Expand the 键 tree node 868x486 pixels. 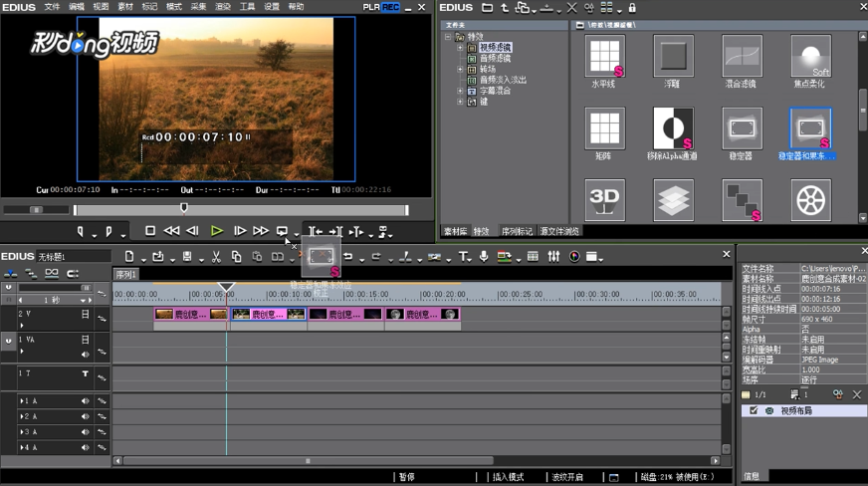(460, 102)
